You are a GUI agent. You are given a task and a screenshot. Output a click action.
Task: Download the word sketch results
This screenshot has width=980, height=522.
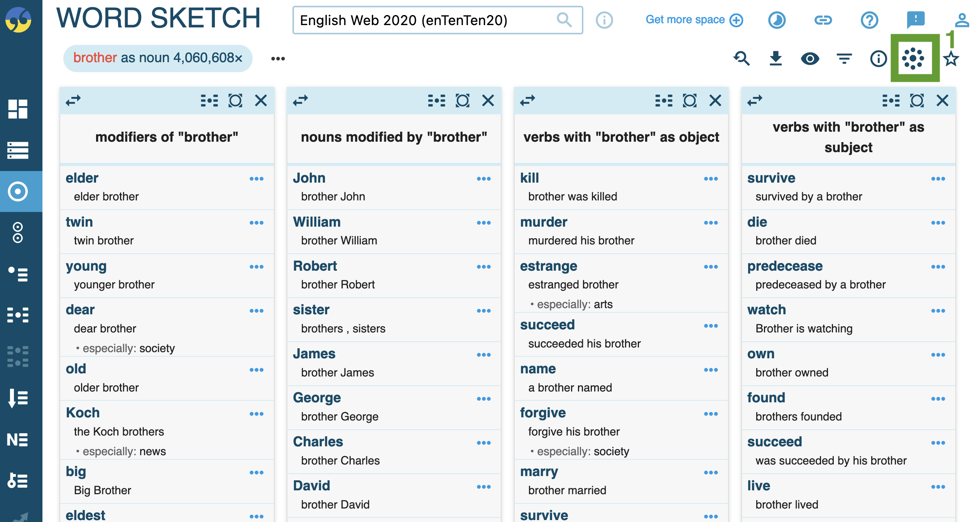point(776,58)
